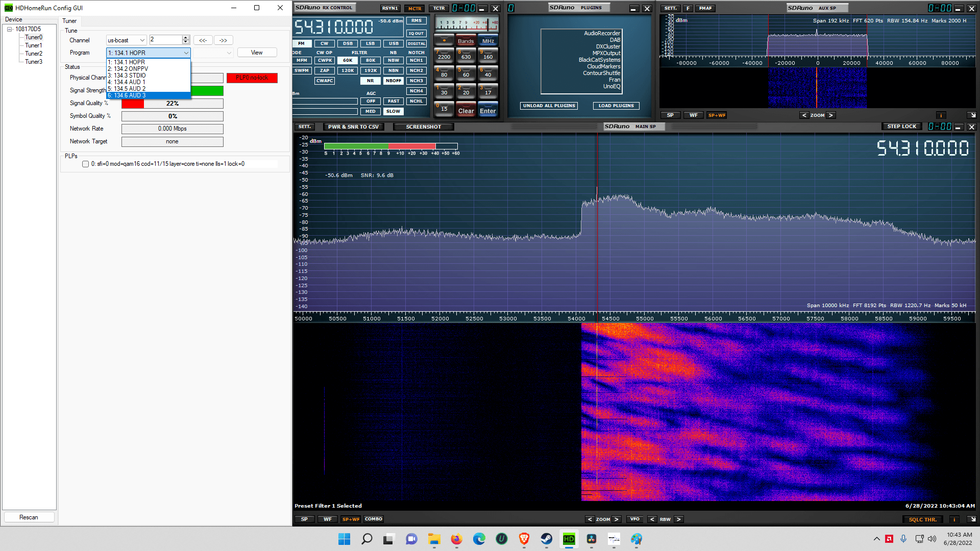980x551 pixels.
Task: Click LOAD PLUGINS button
Action: pos(616,106)
